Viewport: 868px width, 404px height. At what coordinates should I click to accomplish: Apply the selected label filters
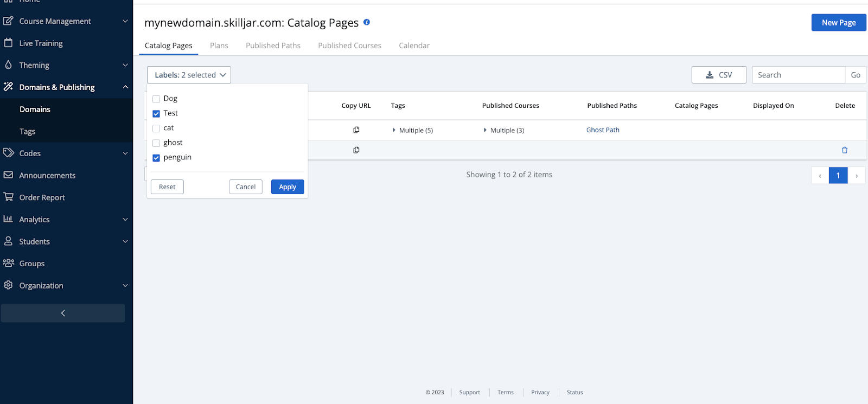pyautogui.click(x=288, y=187)
